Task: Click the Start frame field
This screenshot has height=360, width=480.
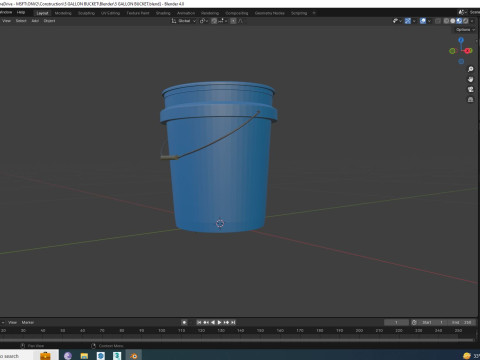Action: [x=432, y=322]
